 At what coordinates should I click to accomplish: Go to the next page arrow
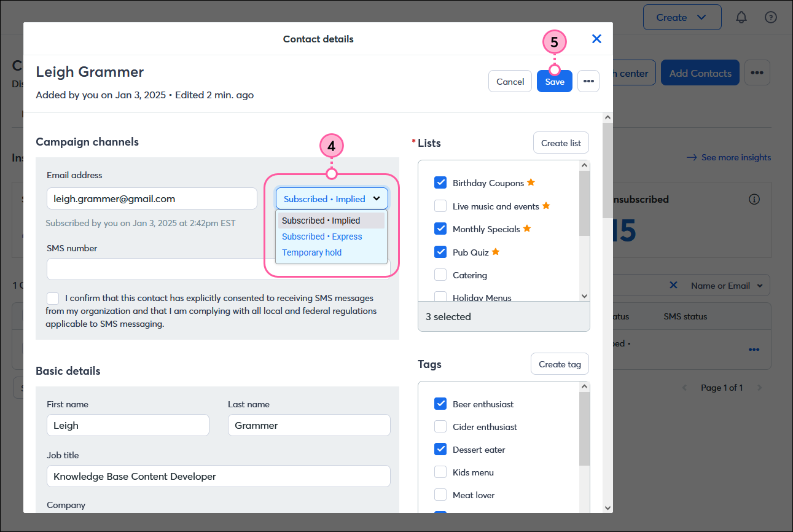coord(760,388)
